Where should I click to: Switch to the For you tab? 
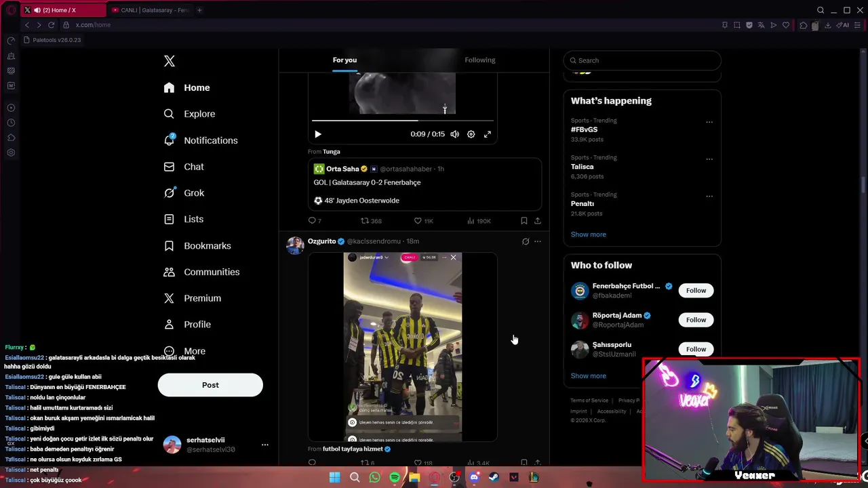pos(344,60)
